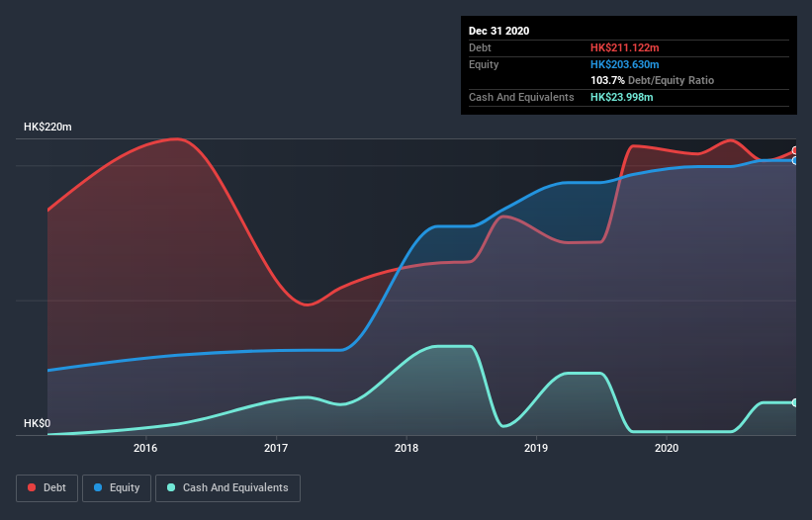Click the Equity label in tooltip
812x520 pixels.
[484, 64]
